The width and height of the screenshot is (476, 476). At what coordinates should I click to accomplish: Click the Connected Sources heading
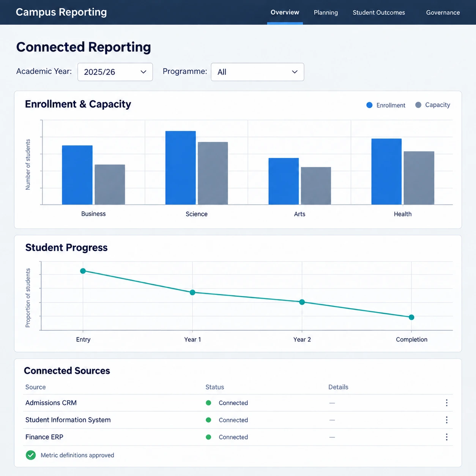point(67,370)
